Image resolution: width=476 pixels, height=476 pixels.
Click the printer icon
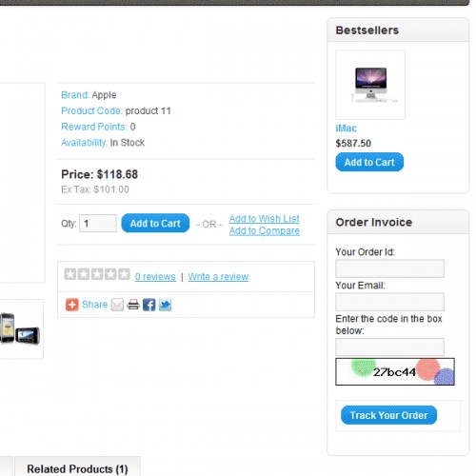click(133, 305)
